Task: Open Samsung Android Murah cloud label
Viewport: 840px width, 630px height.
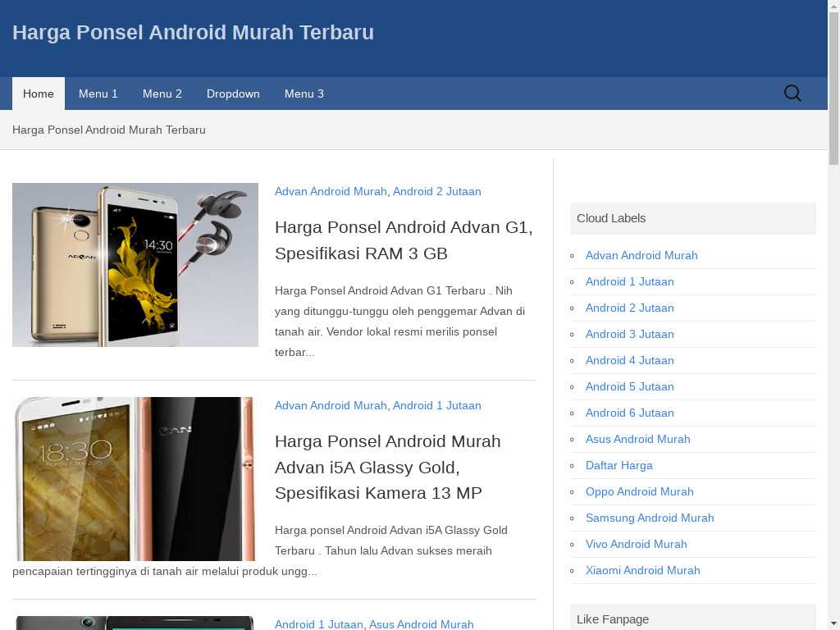Action: point(650,518)
